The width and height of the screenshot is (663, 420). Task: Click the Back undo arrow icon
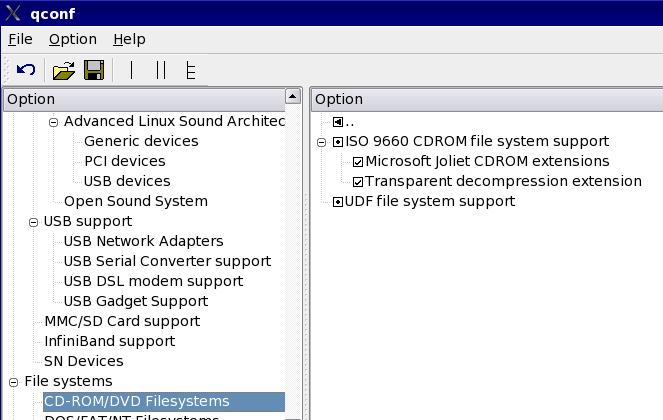pyautogui.click(x=26, y=70)
